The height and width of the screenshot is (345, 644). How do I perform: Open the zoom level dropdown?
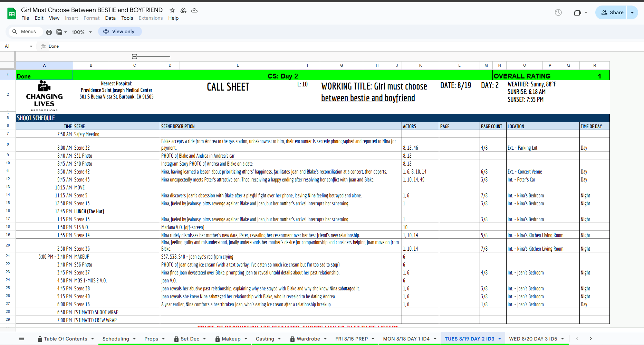coord(82,32)
